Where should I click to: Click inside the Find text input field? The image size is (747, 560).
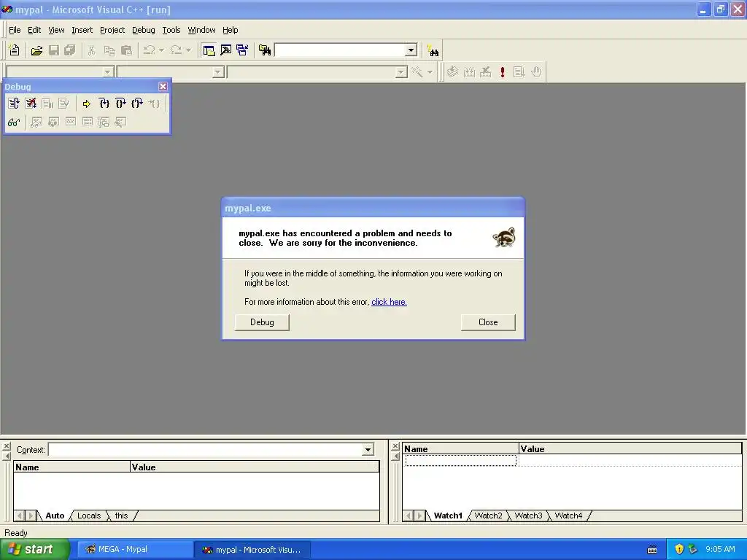click(340, 50)
